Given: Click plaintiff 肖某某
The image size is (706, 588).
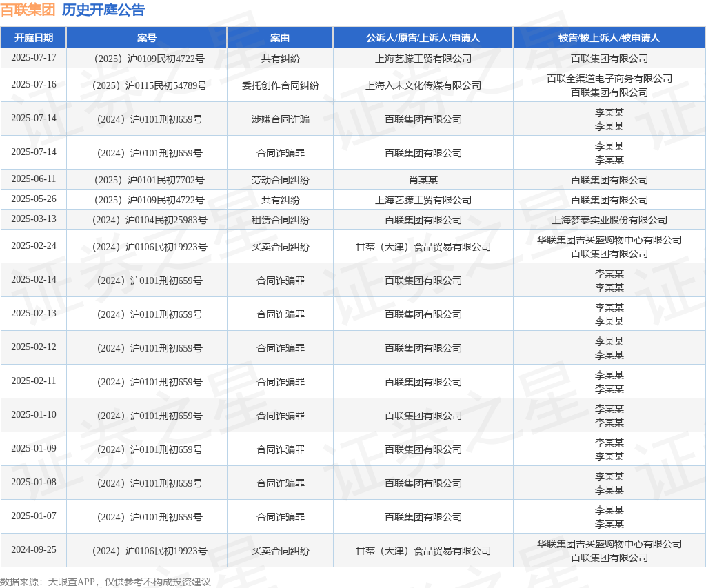Looking at the screenshot, I should pyautogui.click(x=423, y=180).
